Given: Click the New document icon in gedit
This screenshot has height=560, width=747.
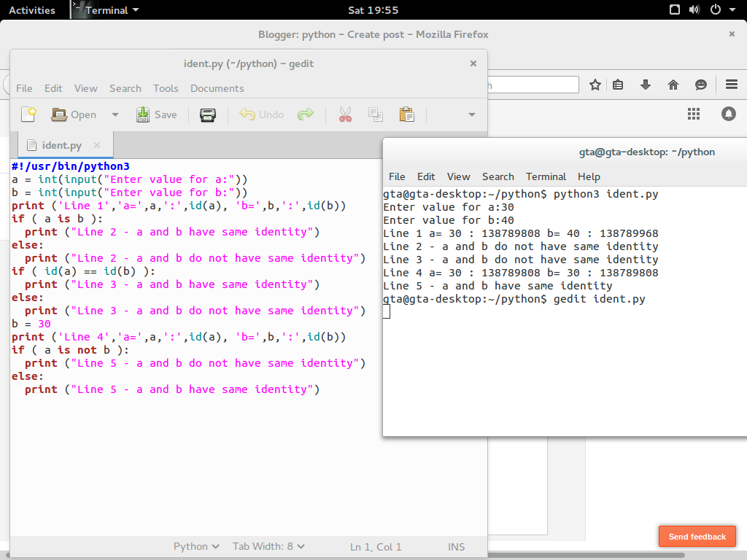Looking at the screenshot, I should (29, 114).
